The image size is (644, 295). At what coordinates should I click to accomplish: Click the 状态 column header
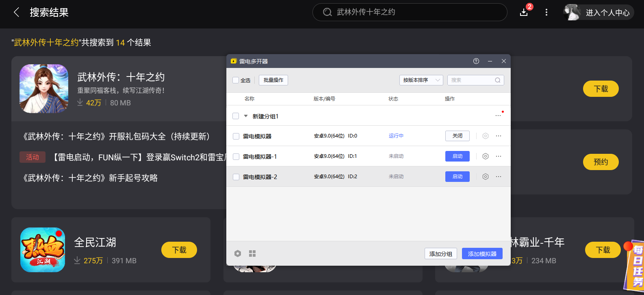(x=393, y=99)
